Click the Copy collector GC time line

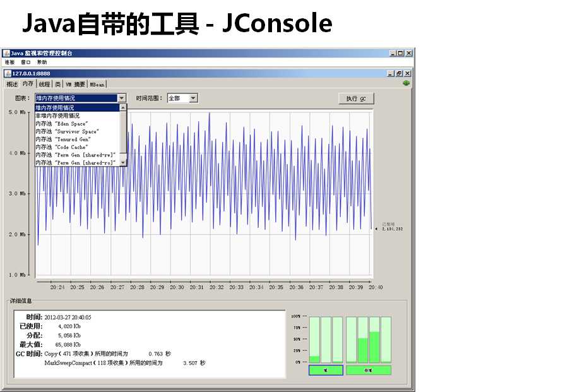108,354
